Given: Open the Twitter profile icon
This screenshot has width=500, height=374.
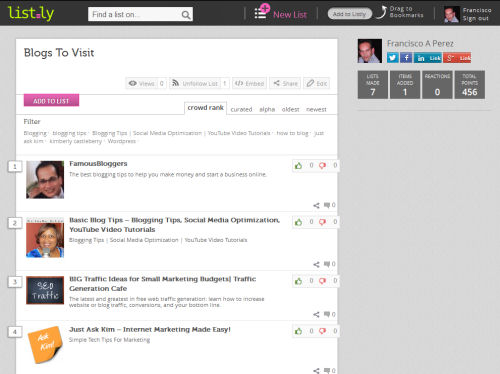Looking at the screenshot, I should [393, 58].
